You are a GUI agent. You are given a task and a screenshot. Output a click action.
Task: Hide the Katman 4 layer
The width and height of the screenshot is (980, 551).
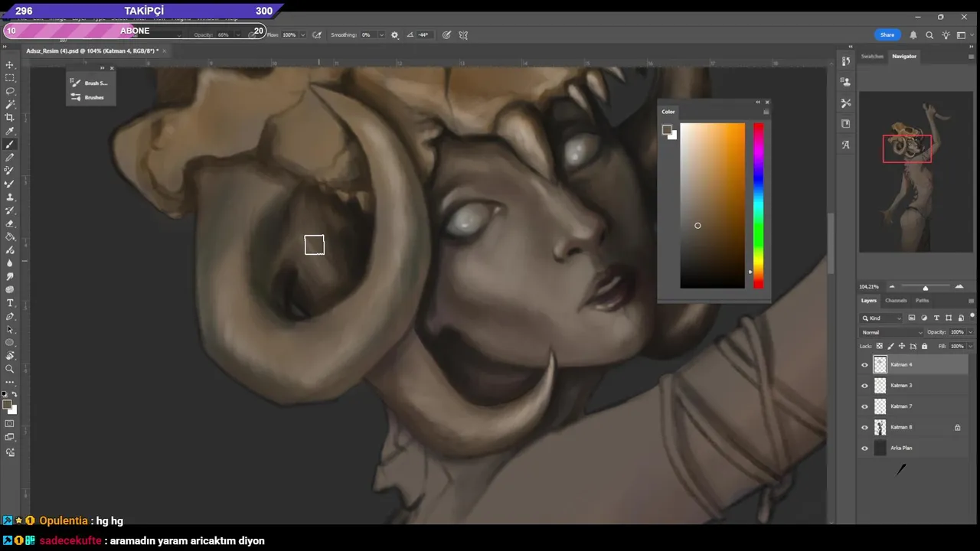click(865, 365)
